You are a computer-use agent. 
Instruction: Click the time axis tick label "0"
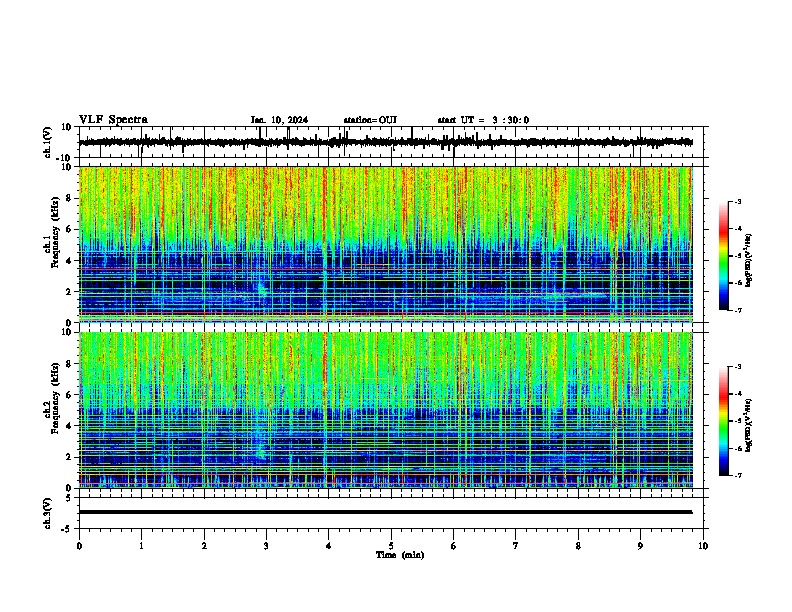tap(79, 546)
